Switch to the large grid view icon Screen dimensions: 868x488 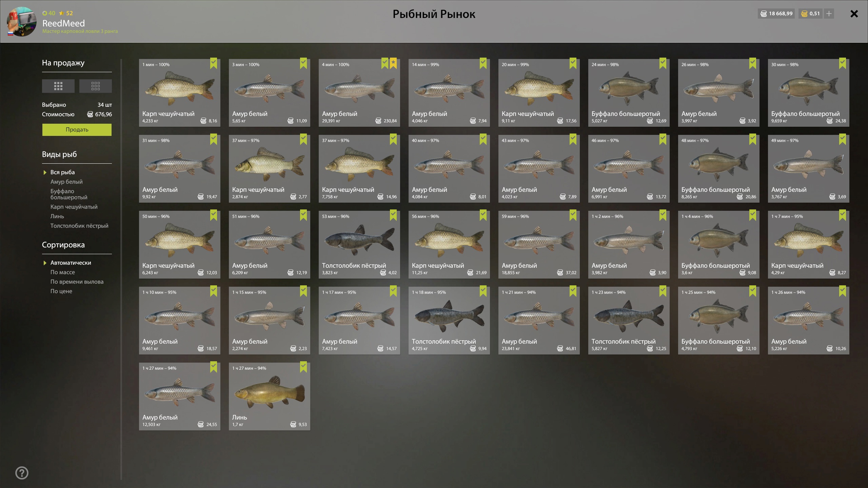click(x=58, y=86)
